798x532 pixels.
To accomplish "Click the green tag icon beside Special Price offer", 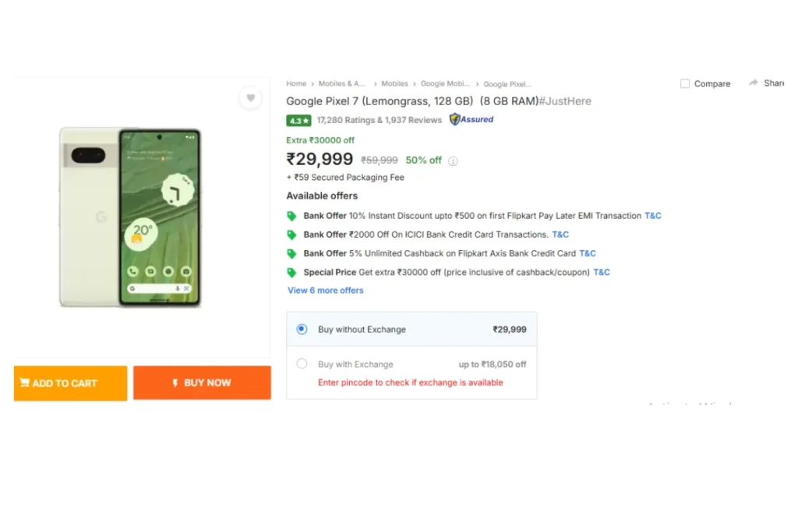I will click(x=291, y=273).
